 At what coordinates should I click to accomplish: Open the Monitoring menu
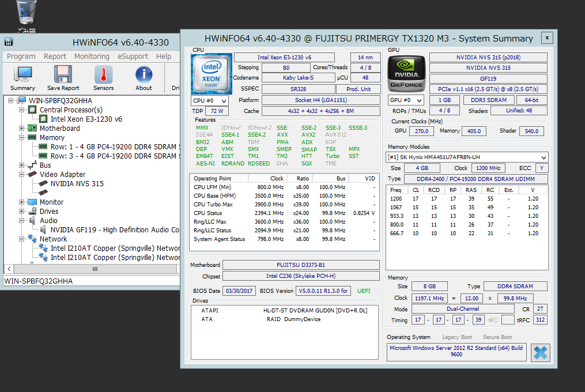pos(92,56)
